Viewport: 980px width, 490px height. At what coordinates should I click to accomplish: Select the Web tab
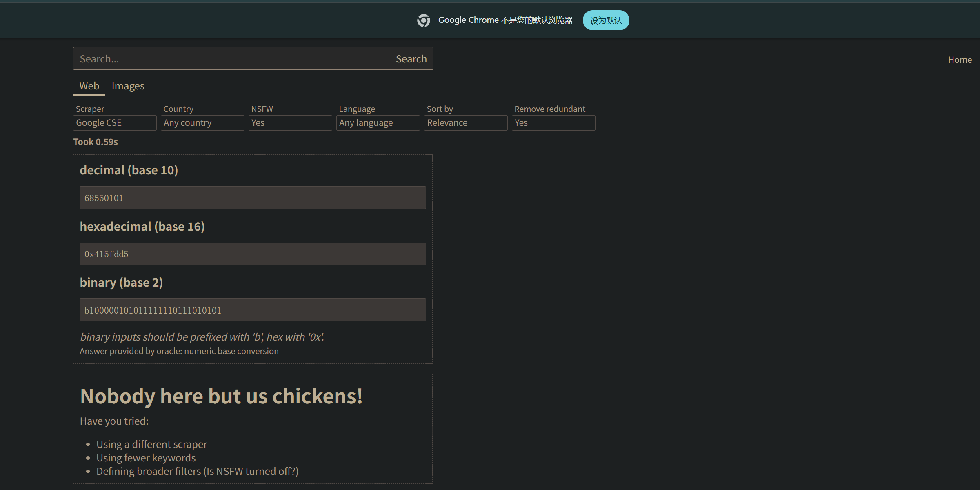pos(89,86)
